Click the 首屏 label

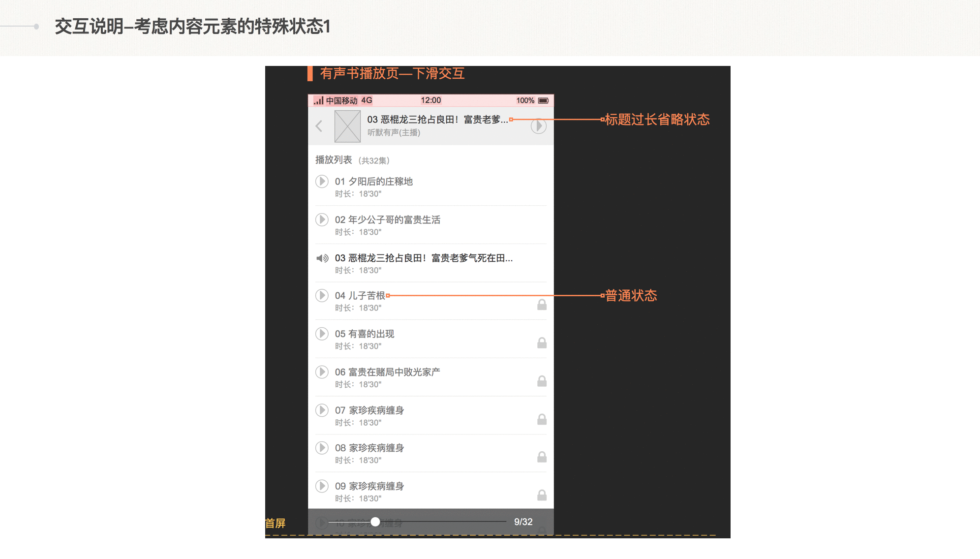pos(276,523)
